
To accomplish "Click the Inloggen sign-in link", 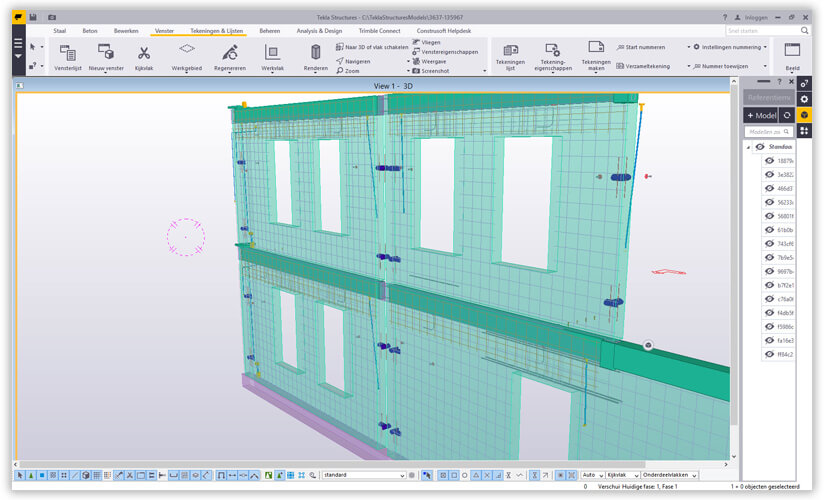I will (x=757, y=18).
